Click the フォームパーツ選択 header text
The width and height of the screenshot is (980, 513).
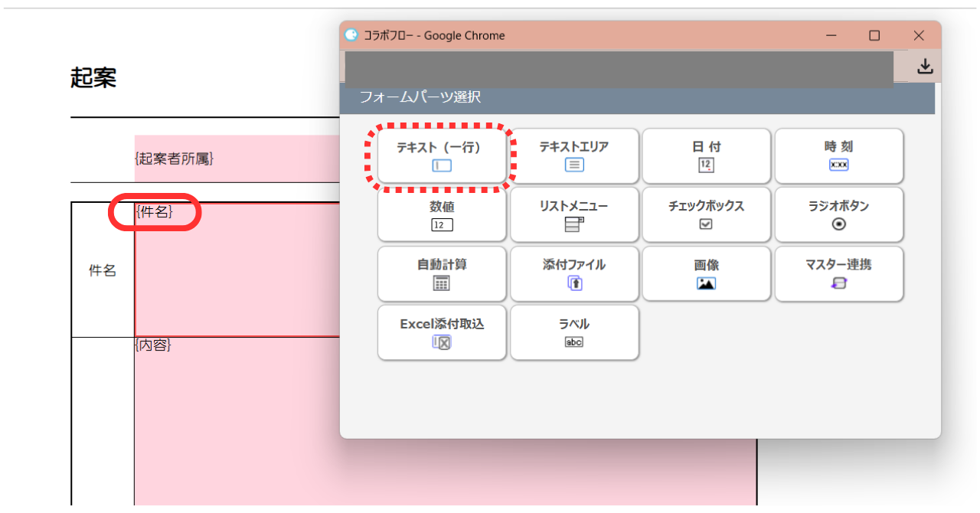[x=420, y=97]
